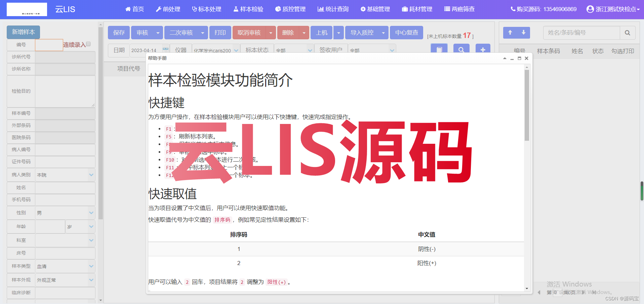This screenshot has height=304, width=644.
Task: Click the blue plus icon to add filter
Action: (483, 49)
